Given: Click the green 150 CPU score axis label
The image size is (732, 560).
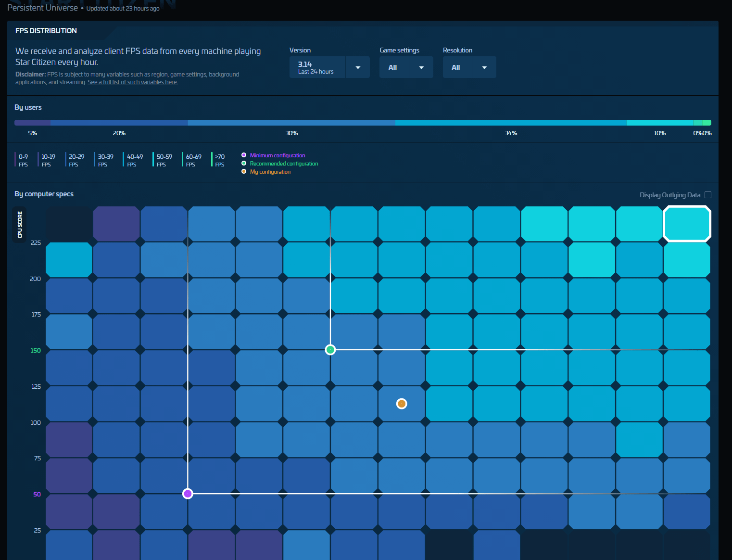Looking at the screenshot, I should (36, 350).
